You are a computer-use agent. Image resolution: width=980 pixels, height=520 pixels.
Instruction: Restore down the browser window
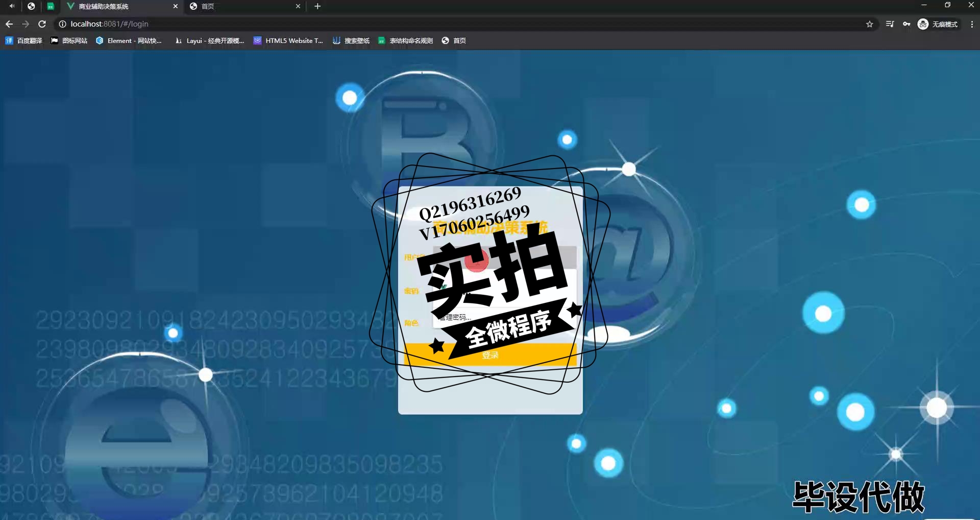(947, 5)
